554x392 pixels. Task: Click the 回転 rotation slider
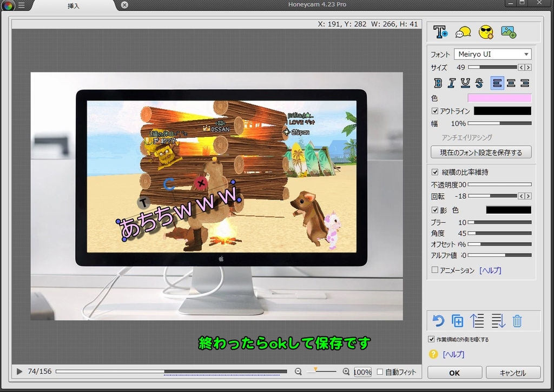492,196
